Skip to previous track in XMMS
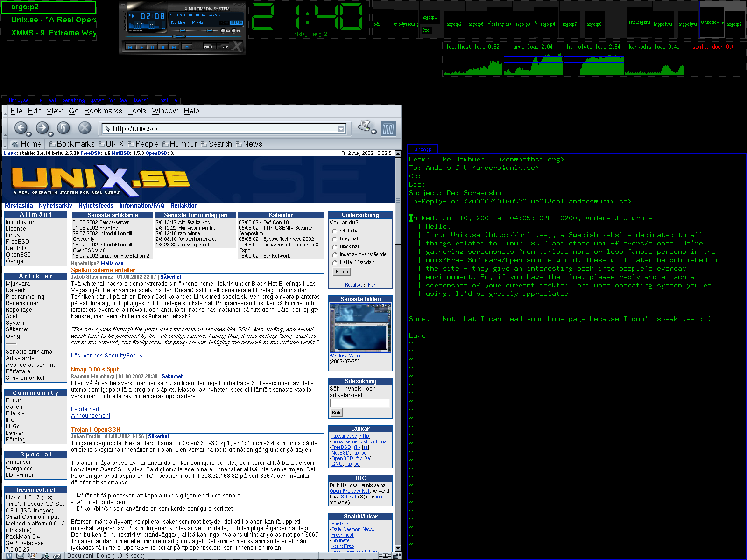Screen dimensions: 747x560 [131, 47]
